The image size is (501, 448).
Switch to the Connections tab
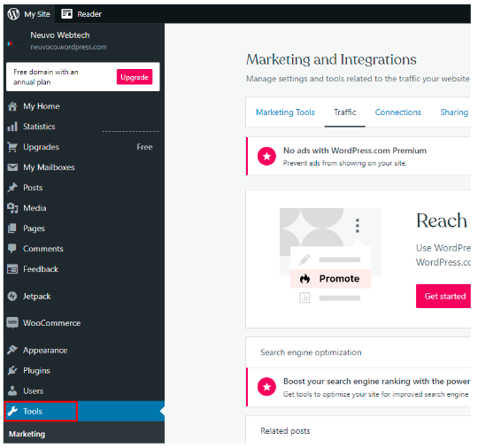(x=397, y=112)
